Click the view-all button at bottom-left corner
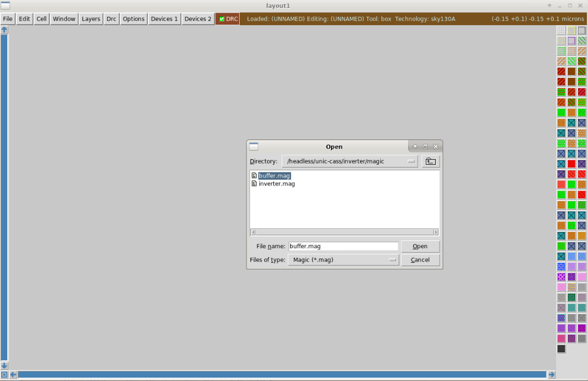This screenshot has height=381, width=588. 4,374
